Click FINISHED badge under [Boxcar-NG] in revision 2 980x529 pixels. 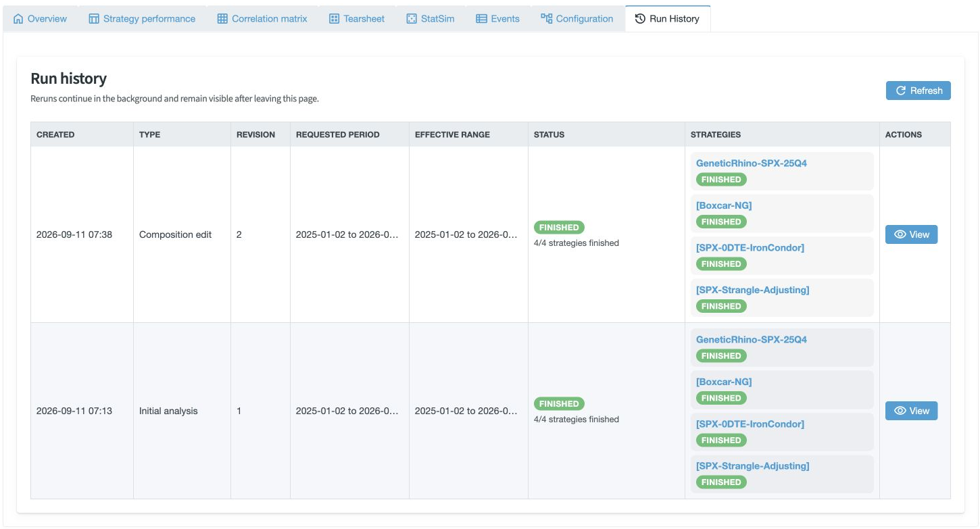721,222
